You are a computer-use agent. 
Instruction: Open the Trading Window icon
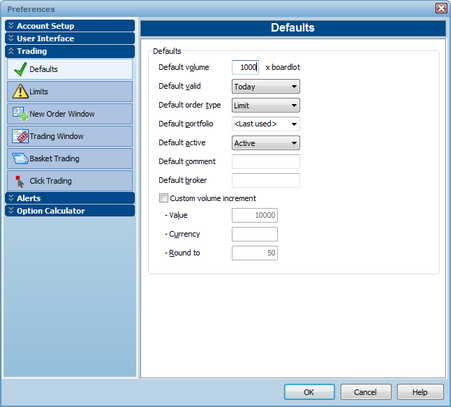tap(20, 136)
